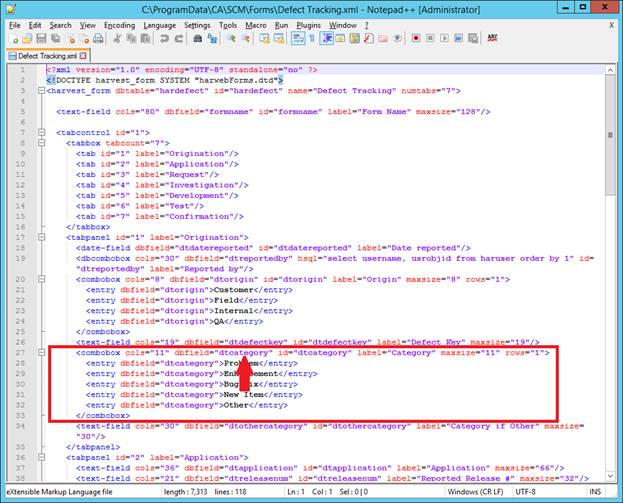This screenshot has width=623, height=503.
Task: Open the Encoding menu
Action: (119, 24)
